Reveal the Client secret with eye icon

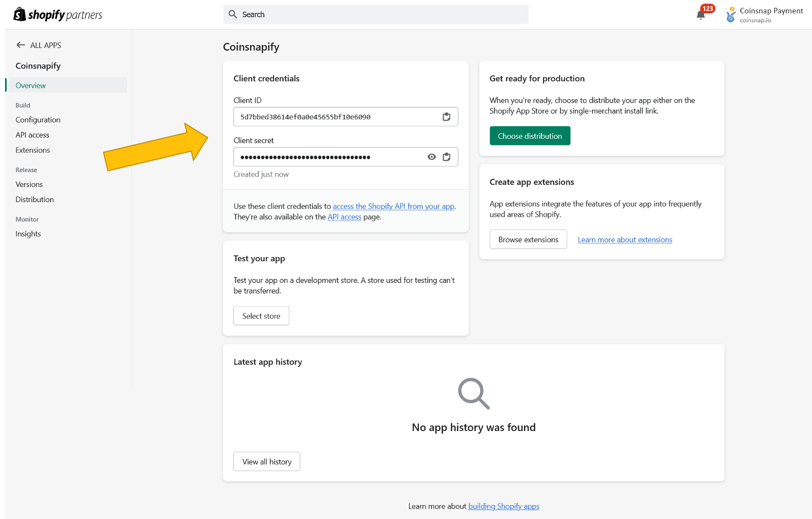pyautogui.click(x=432, y=157)
